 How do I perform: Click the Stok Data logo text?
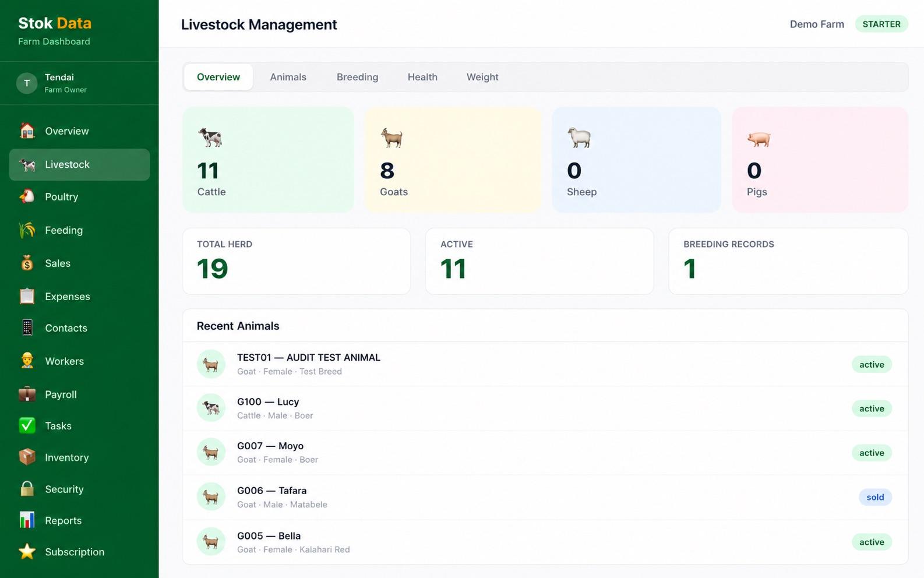55,23
